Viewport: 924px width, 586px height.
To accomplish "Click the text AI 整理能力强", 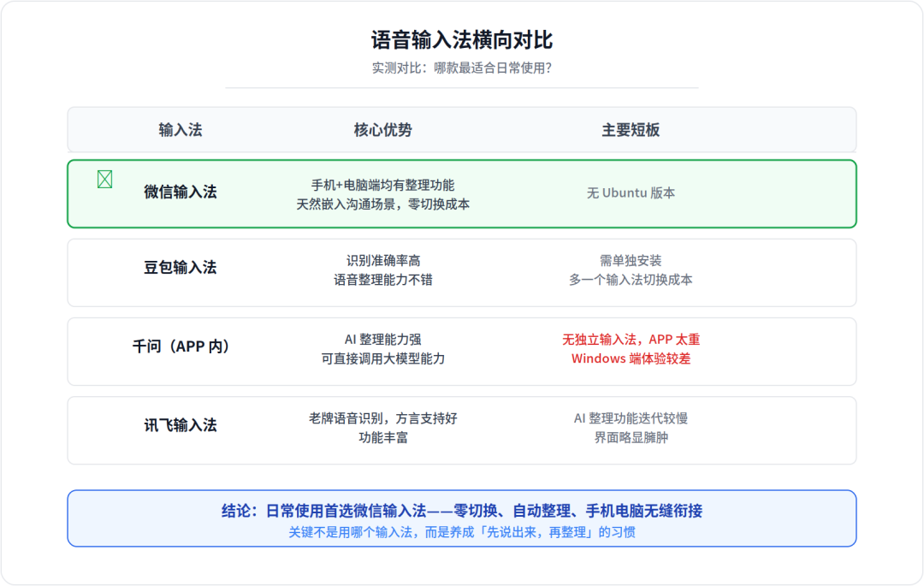I will point(383,340).
